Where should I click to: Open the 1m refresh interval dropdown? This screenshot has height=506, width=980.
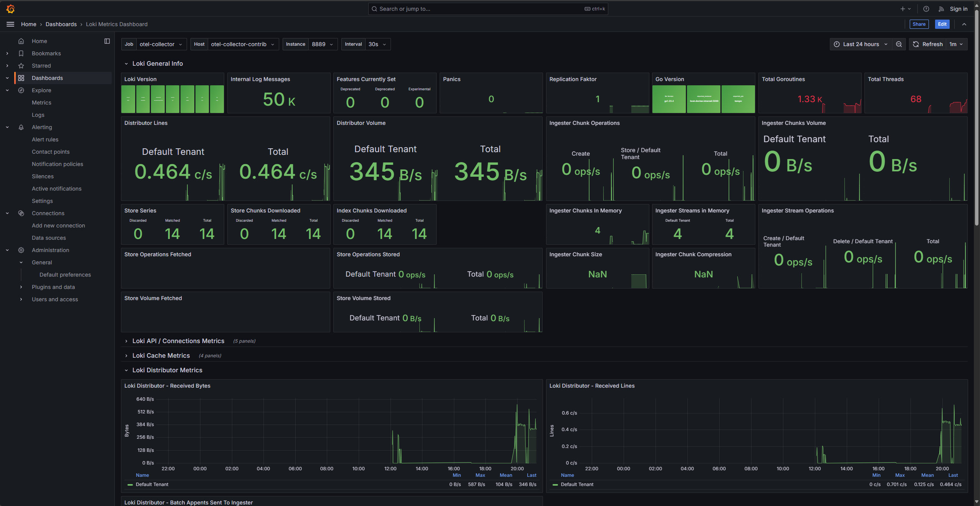[956, 44]
